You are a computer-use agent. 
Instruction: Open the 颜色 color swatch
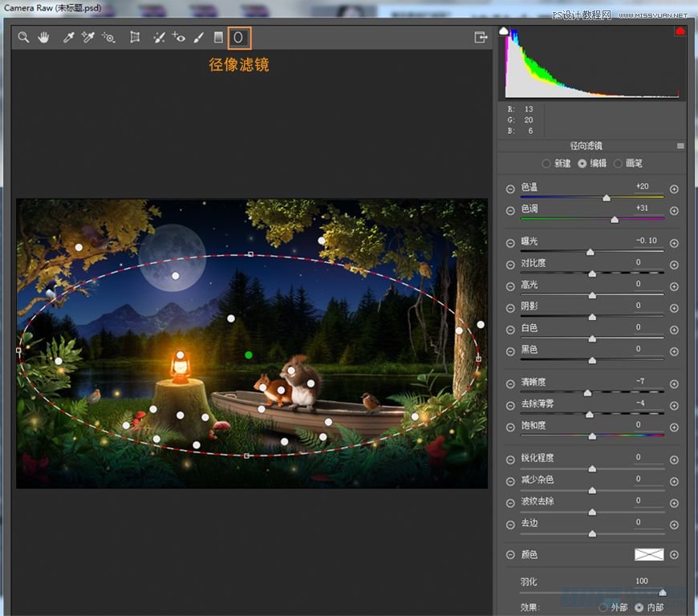(650, 554)
